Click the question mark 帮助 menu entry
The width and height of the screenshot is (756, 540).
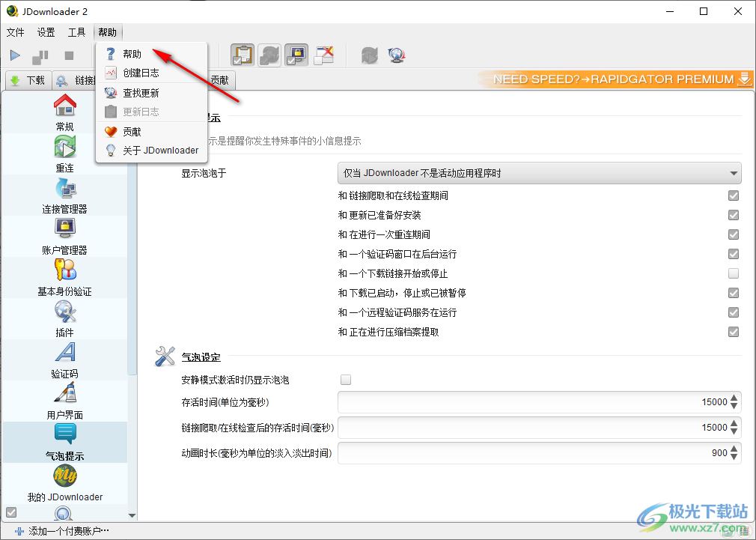coord(151,54)
